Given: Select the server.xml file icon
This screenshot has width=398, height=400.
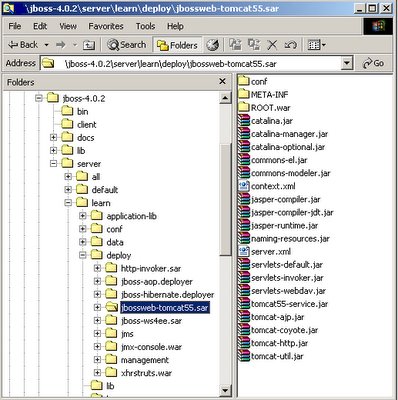Looking at the screenshot, I should coord(244,251).
